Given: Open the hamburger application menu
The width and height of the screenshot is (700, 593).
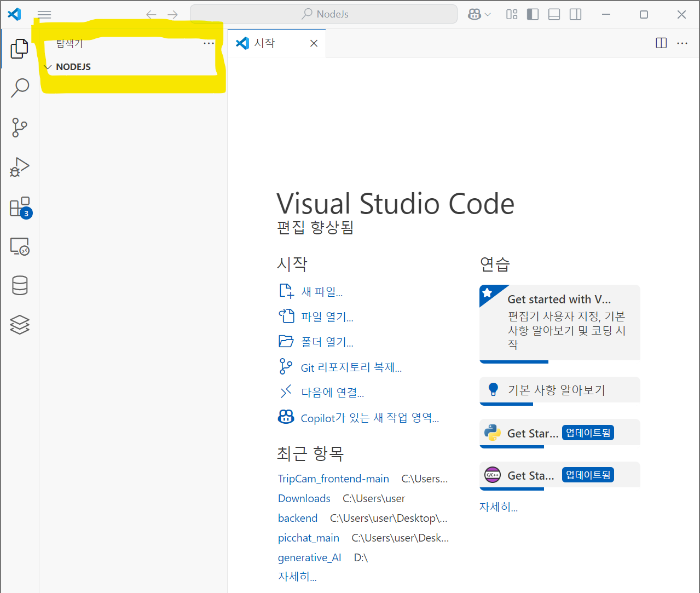Looking at the screenshot, I should (x=44, y=14).
